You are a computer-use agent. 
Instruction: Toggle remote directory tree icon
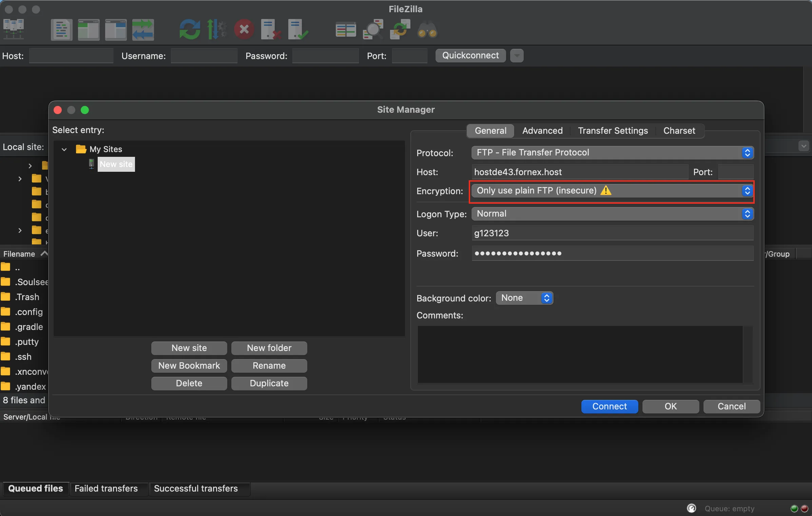[x=116, y=30]
